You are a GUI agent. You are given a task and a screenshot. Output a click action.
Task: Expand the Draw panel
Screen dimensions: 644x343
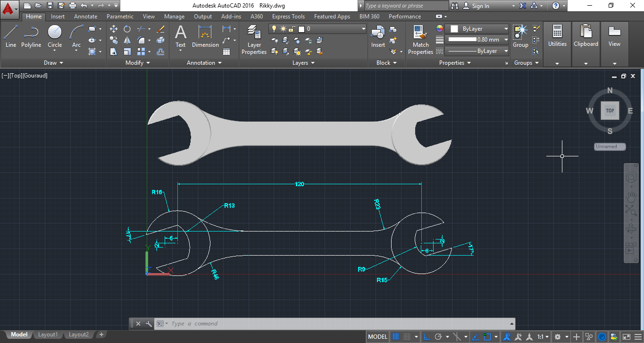point(53,63)
